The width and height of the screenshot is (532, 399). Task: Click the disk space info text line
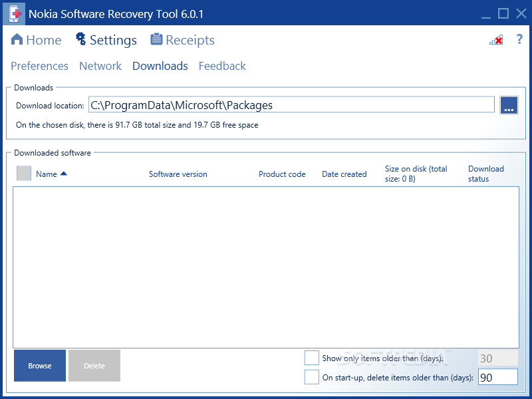click(x=137, y=125)
